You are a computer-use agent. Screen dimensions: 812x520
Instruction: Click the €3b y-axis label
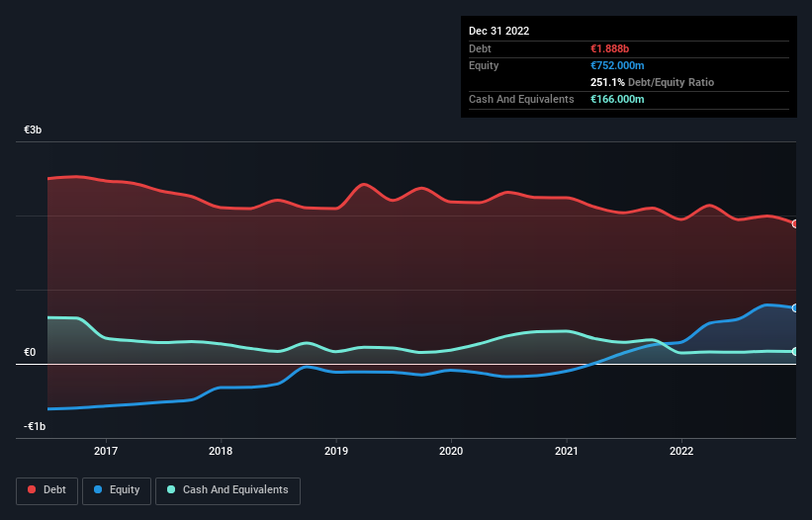point(33,130)
